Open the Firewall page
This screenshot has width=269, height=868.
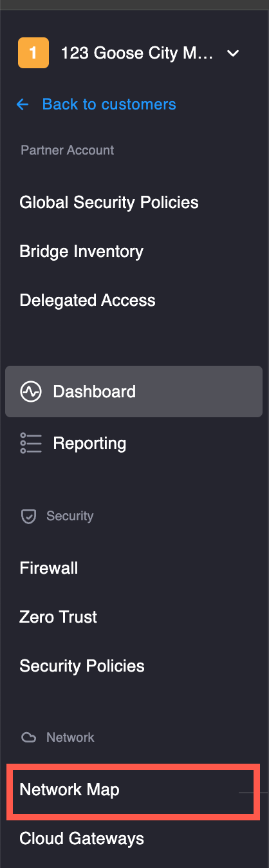pos(49,568)
